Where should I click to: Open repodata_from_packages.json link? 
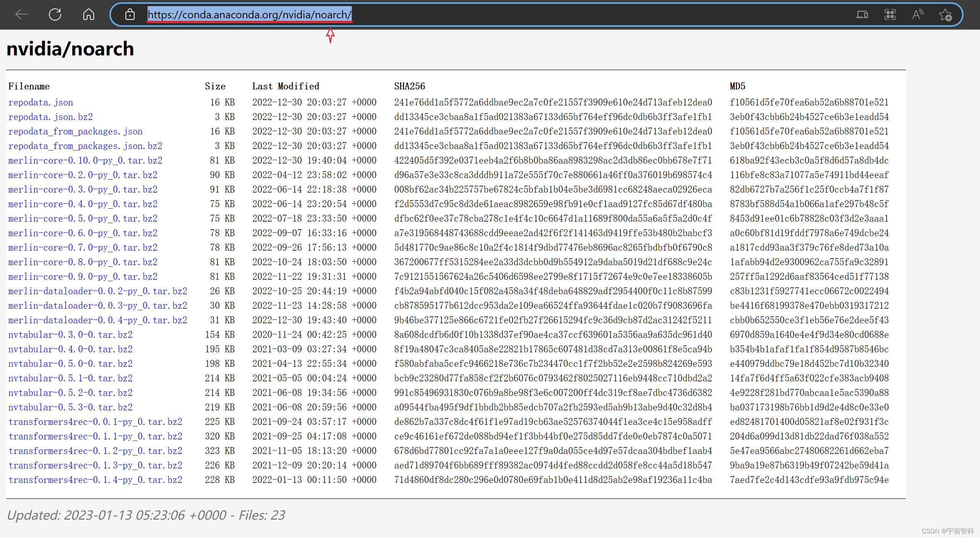pyautogui.click(x=75, y=131)
